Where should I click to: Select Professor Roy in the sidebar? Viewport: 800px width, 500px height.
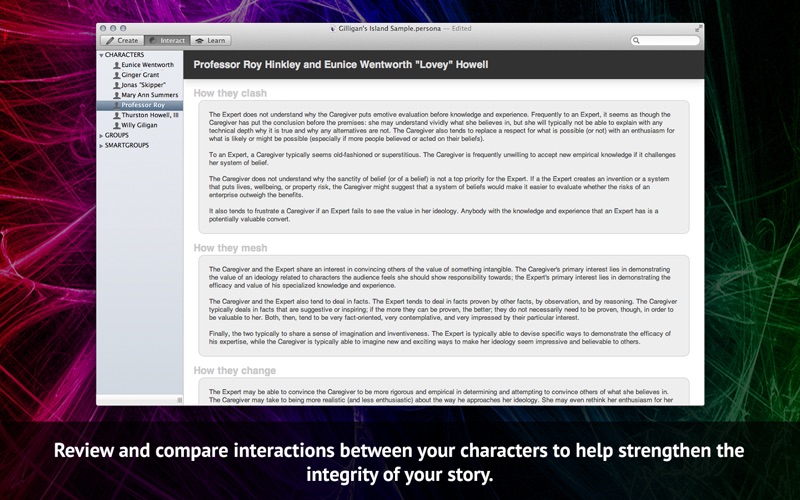pos(140,105)
